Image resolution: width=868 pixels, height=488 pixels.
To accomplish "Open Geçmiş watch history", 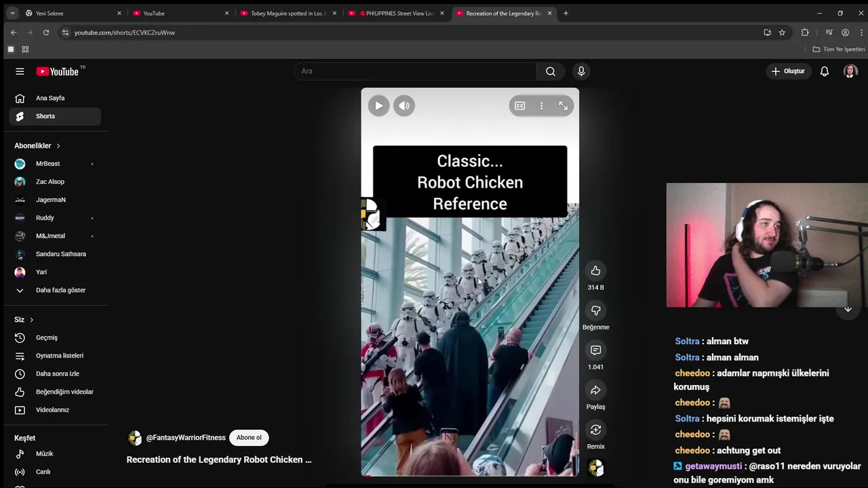I will pyautogui.click(x=56, y=338).
